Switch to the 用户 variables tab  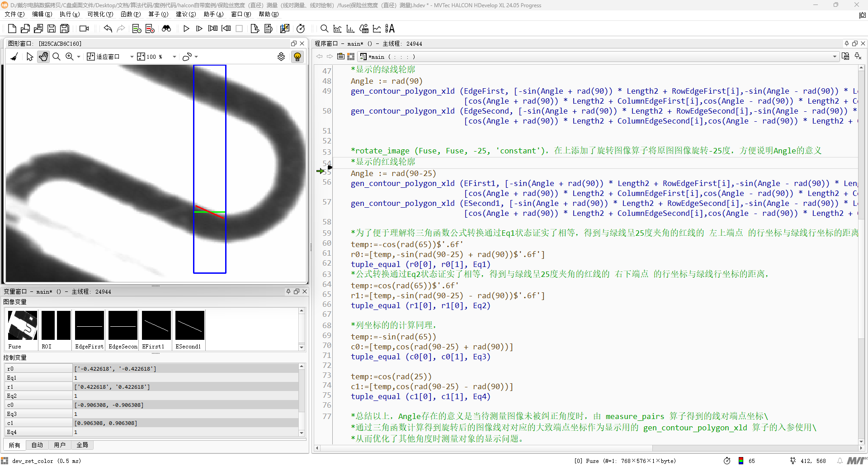tap(60, 445)
